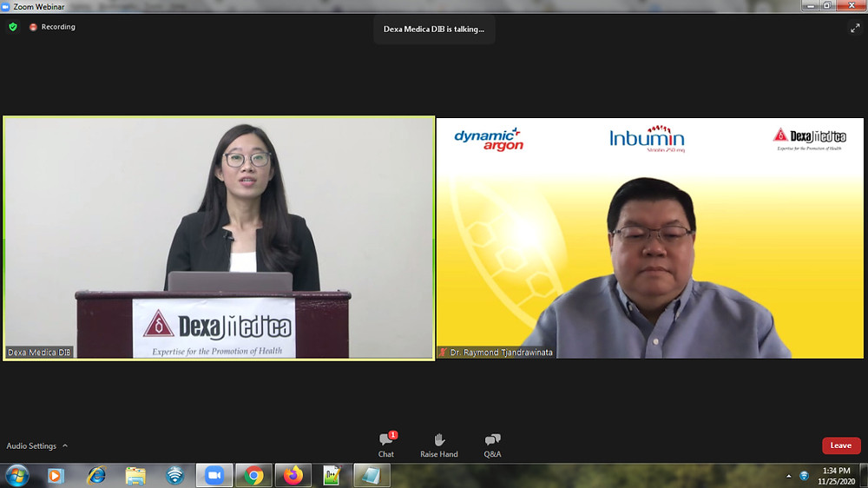The image size is (868, 488).
Task: Enter full screen with corner arrows icon
Action: click(855, 28)
